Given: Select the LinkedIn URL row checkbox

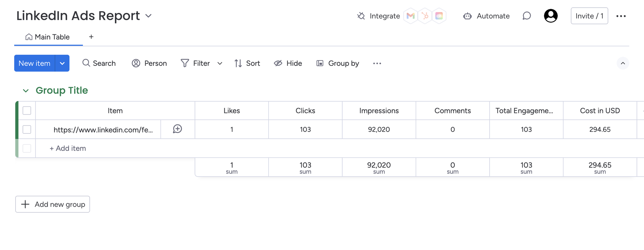Looking at the screenshot, I should 27,129.
